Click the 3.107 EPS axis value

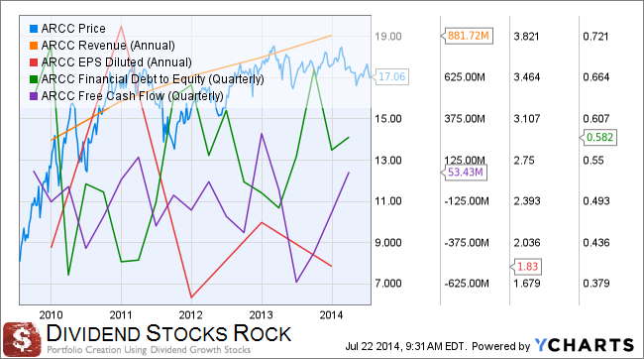click(x=527, y=119)
